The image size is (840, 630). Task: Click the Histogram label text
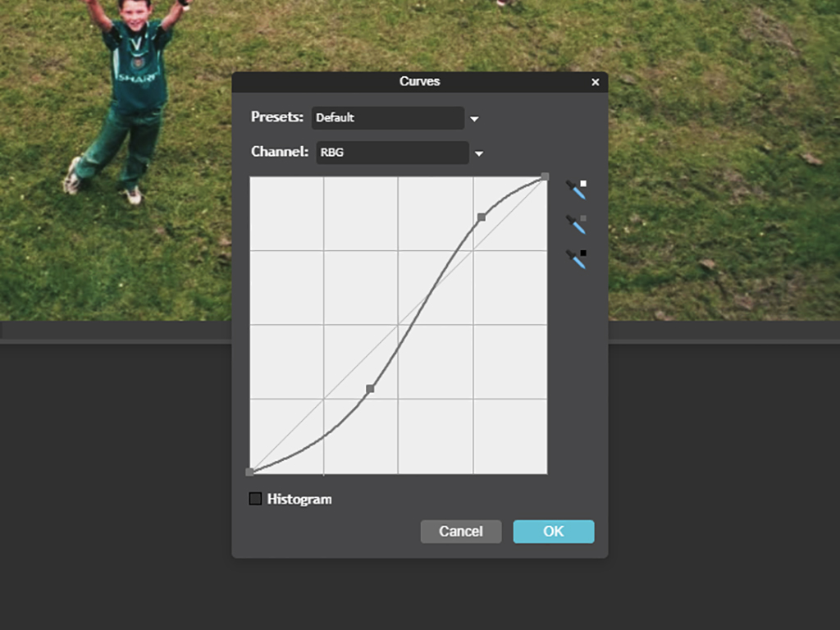[299, 499]
